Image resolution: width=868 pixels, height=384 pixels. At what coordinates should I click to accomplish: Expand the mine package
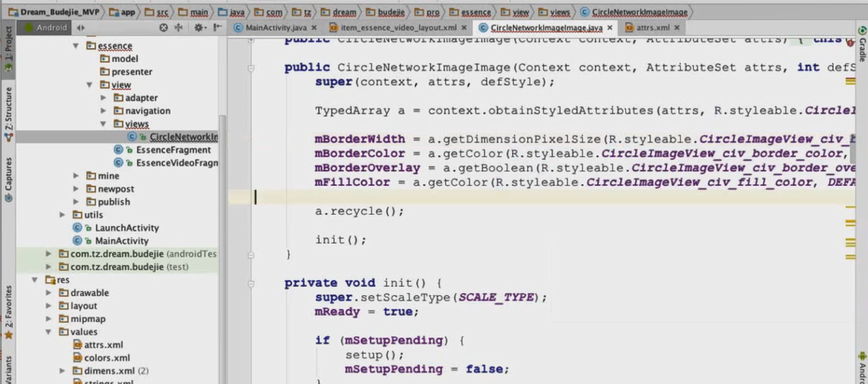[76, 176]
